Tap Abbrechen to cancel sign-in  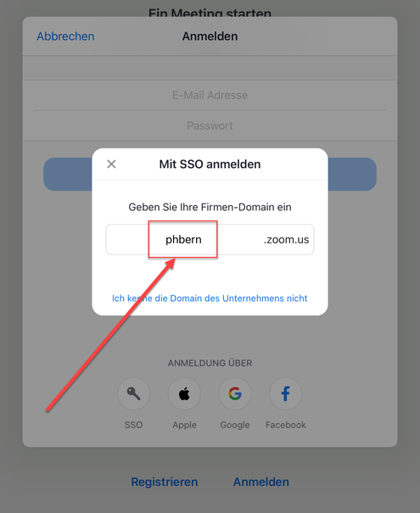click(65, 36)
